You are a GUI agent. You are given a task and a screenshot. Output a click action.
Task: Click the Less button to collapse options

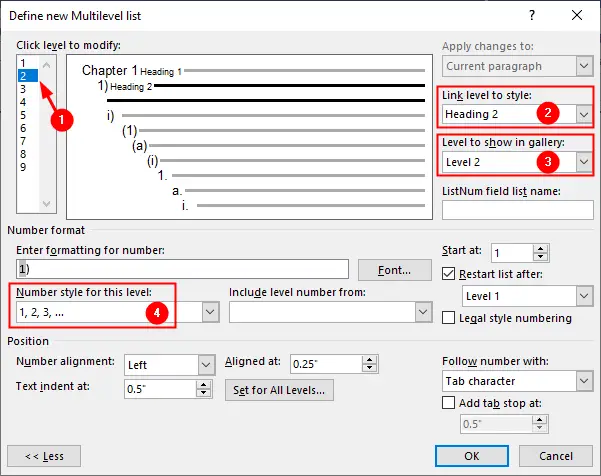click(44, 456)
